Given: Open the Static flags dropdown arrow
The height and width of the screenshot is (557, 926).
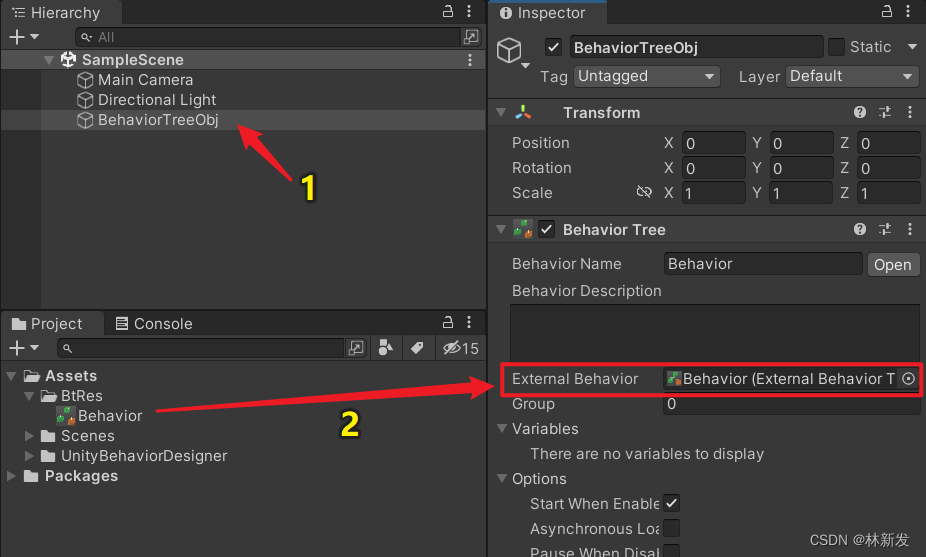Looking at the screenshot, I should pos(912,47).
